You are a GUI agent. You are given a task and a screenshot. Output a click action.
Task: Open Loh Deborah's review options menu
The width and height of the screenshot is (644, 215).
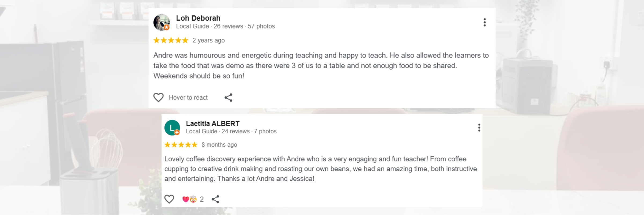tap(485, 22)
